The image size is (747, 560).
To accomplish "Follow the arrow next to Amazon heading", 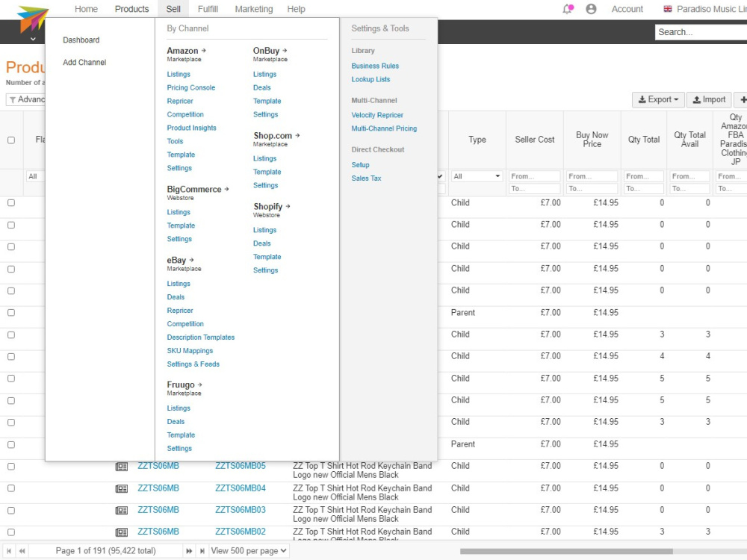I will (x=203, y=50).
